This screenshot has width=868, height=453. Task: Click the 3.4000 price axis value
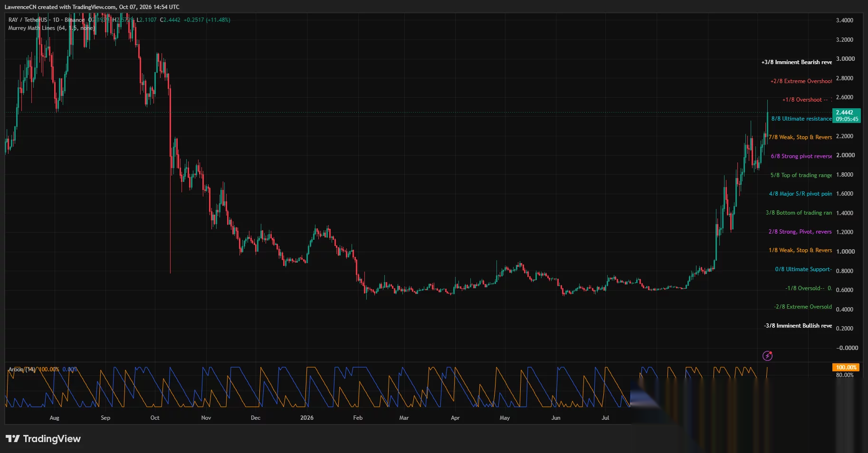tap(844, 20)
